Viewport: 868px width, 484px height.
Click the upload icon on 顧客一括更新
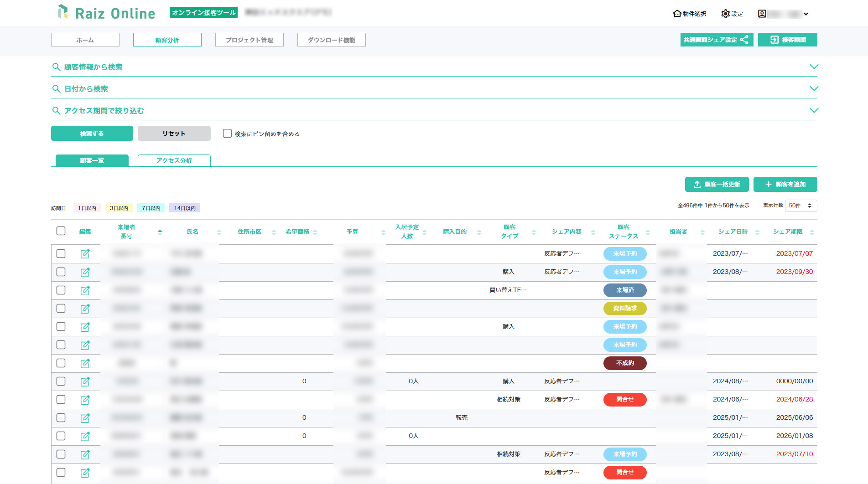[x=696, y=184]
